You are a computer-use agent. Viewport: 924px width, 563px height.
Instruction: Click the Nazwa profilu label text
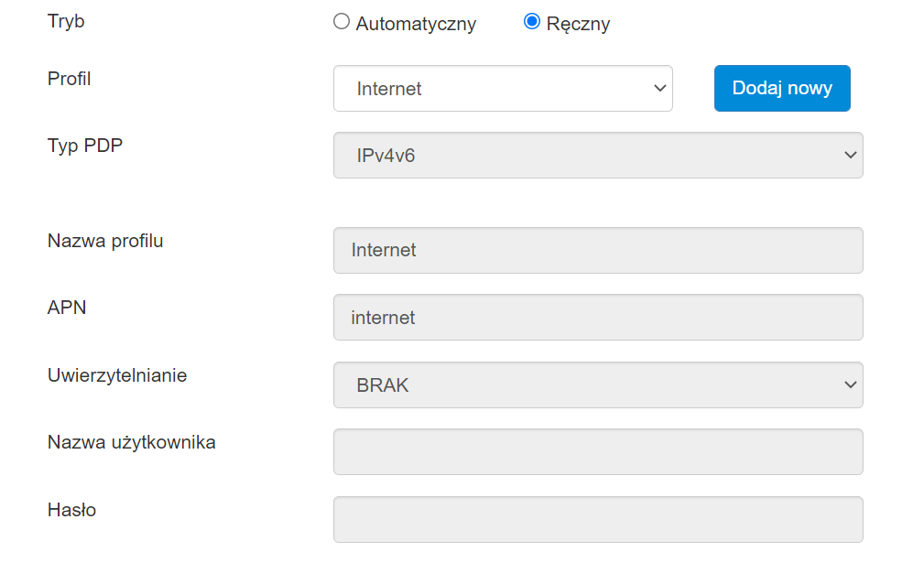pyautogui.click(x=105, y=241)
